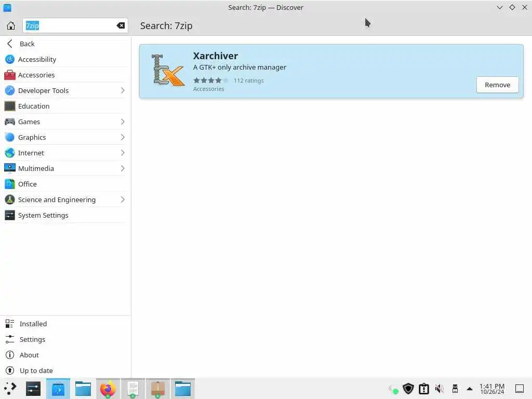Check the Up to date status
This screenshot has width=532, height=399.
pos(65,370)
